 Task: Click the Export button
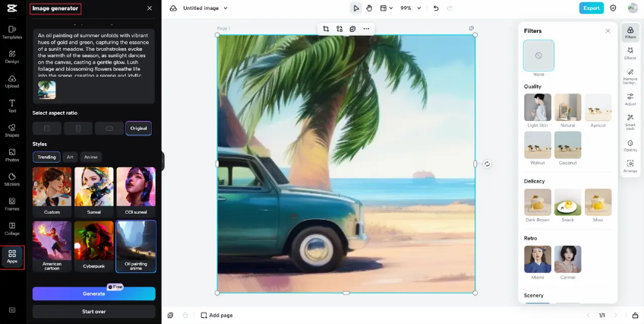(x=592, y=8)
